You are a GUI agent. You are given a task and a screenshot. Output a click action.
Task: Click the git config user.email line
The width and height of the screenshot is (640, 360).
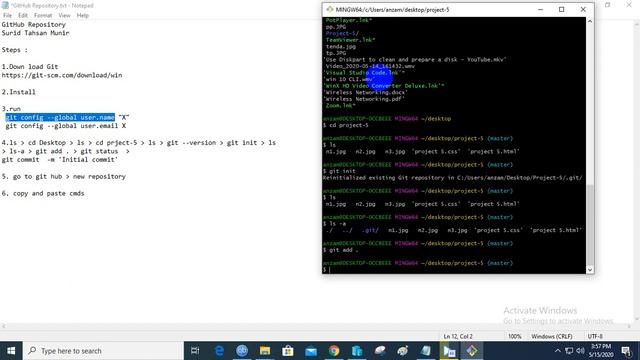click(x=66, y=126)
